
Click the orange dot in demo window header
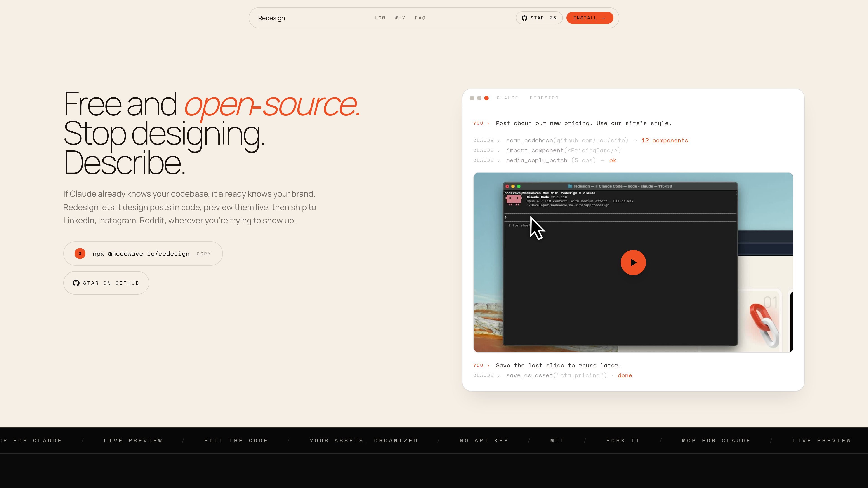pyautogui.click(x=486, y=98)
